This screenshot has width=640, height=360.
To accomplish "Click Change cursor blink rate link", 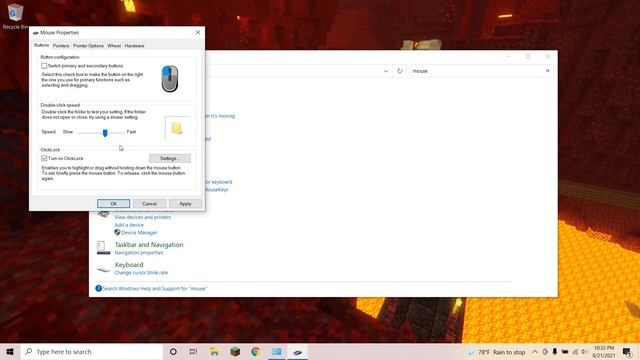I will (x=141, y=273).
